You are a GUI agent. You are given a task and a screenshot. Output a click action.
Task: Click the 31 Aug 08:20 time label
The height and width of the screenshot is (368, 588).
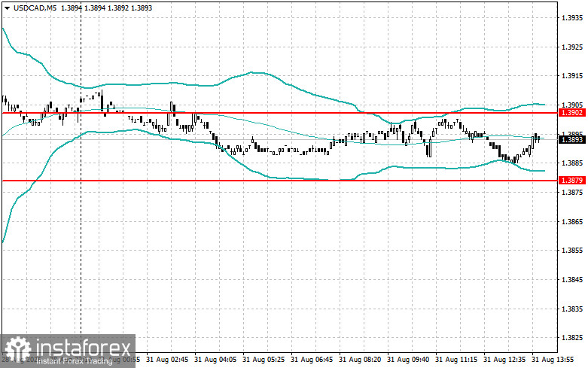pos(360,360)
